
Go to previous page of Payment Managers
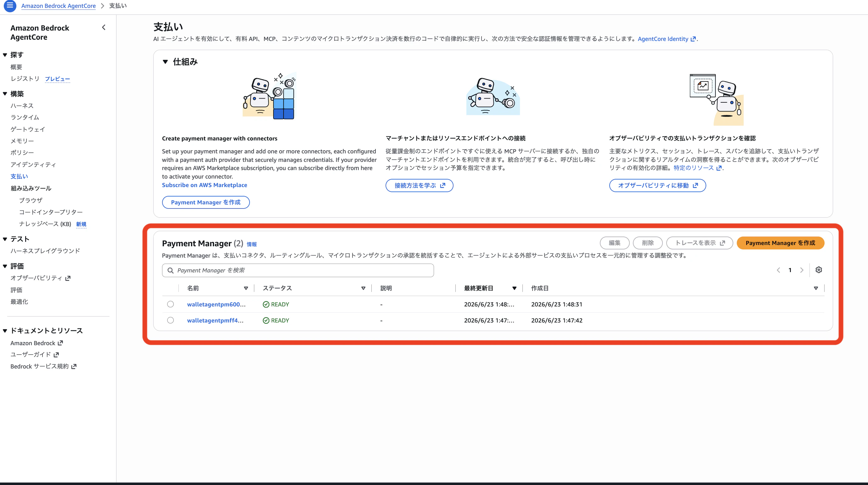(778, 270)
